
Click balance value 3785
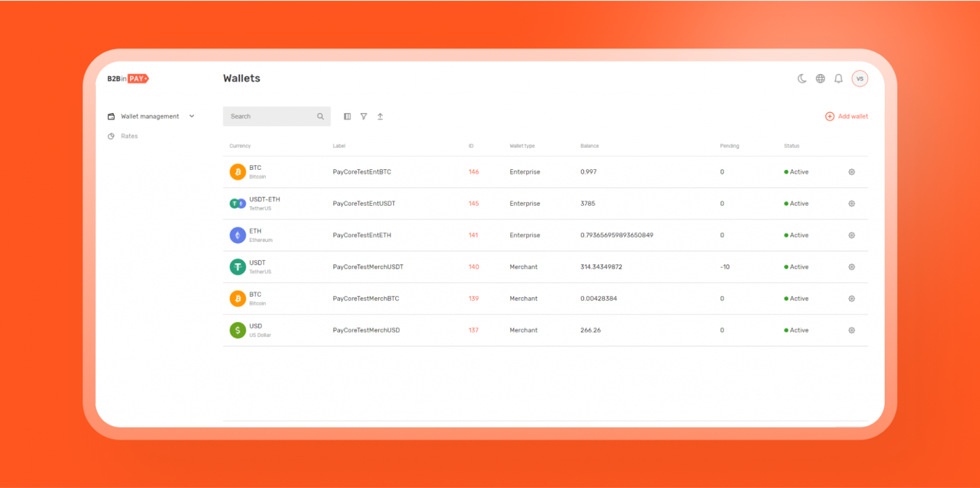point(587,203)
